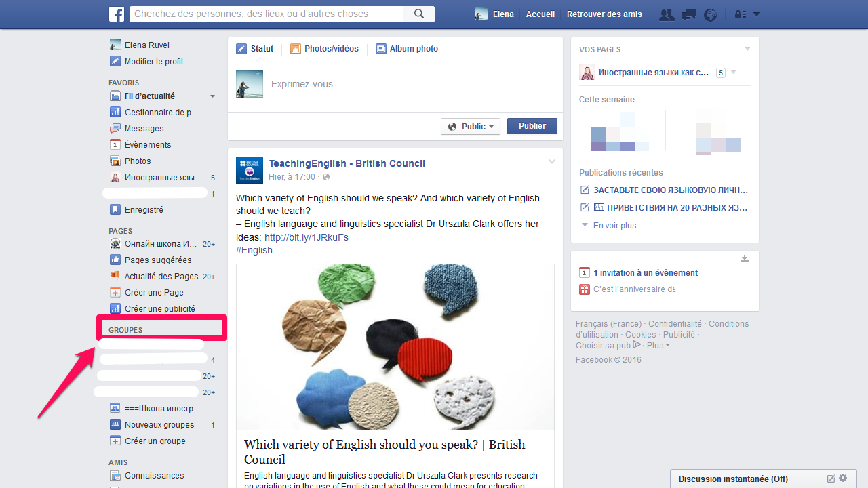The image size is (868, 488).
Task: Click Elena profile picture in top bar
Action: point(481,14)
